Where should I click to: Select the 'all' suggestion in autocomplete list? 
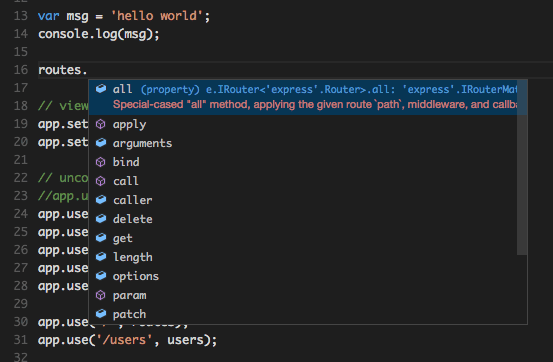point(303,97)
